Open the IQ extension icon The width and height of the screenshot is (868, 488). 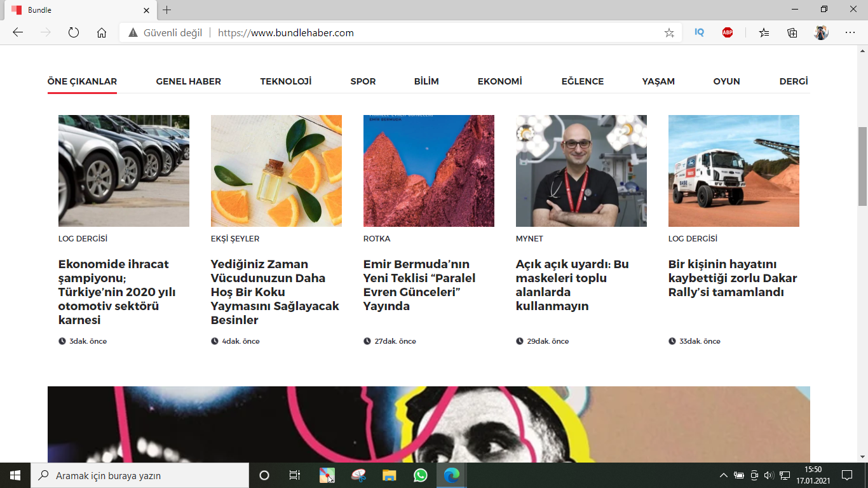699,32
